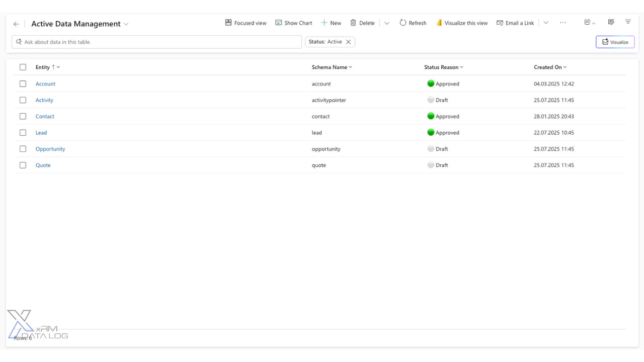Open the edit columns icon
Viewport: 644px width, 362px height.
point(611,23)
